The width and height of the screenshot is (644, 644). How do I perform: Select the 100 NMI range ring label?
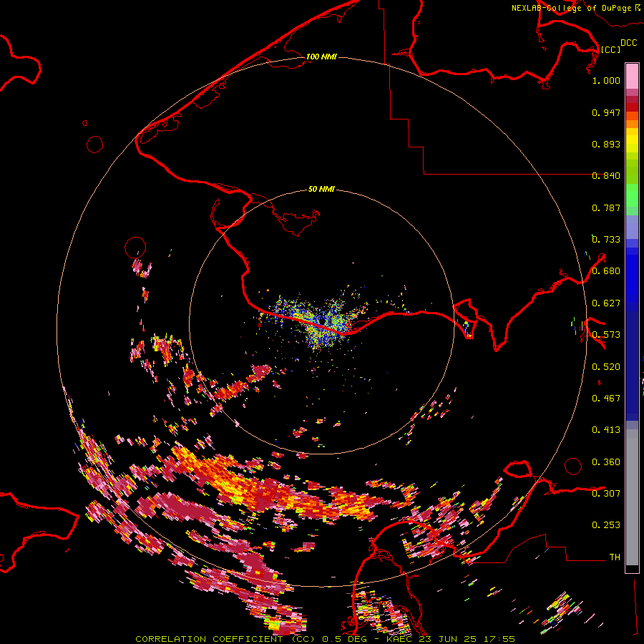point(321,57)
